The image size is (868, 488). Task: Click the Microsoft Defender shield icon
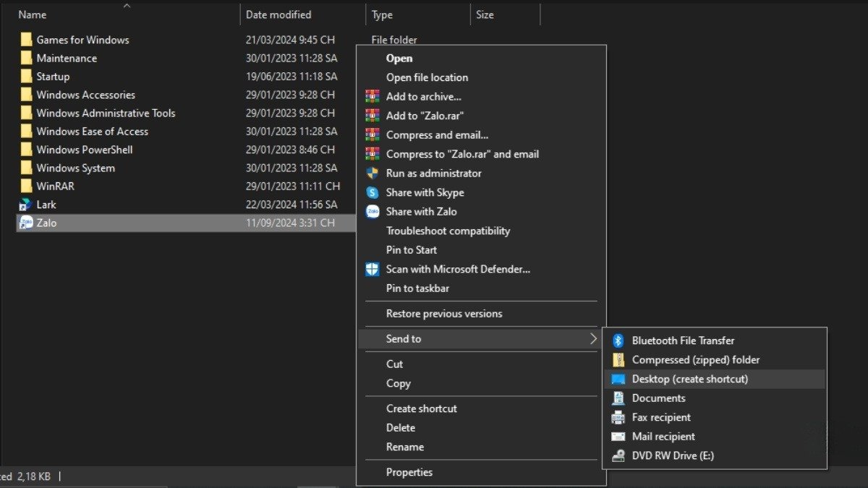click(x=372, y=269)
